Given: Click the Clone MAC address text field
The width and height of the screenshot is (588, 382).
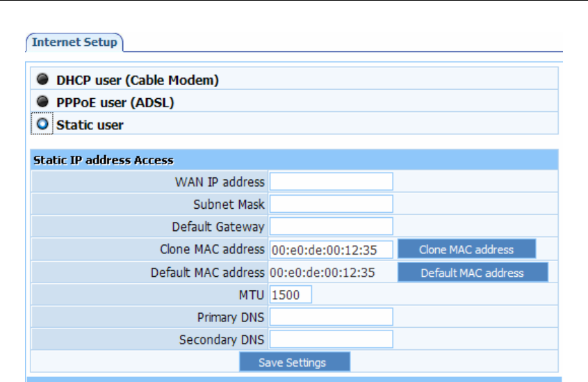Looking at the screenshot, I should click(x=331, y=250).
